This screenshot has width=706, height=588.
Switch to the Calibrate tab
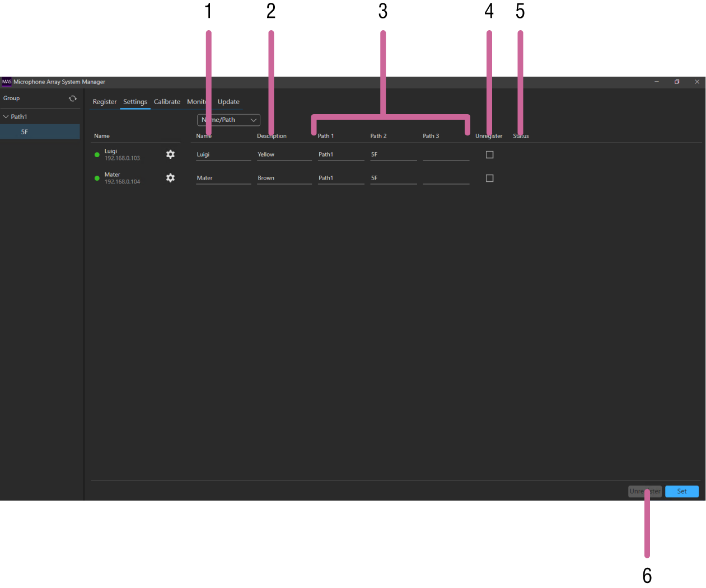pos(167,102)
